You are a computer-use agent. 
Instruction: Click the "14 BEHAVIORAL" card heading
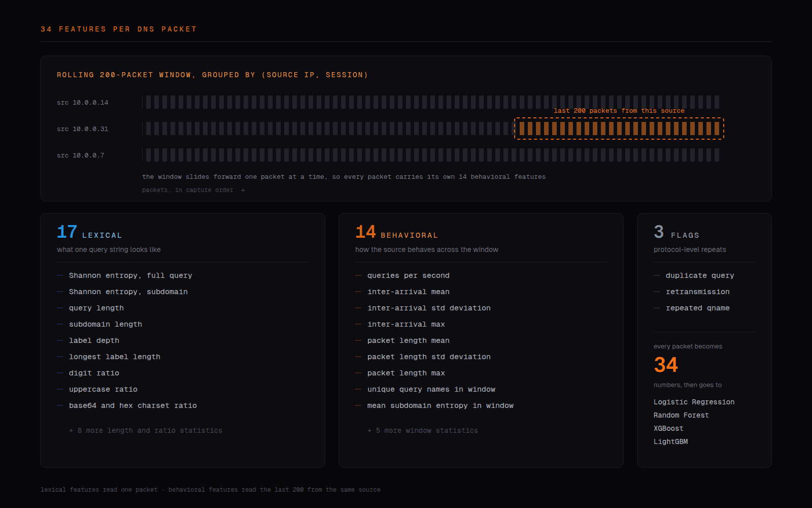tap(396, 233)
